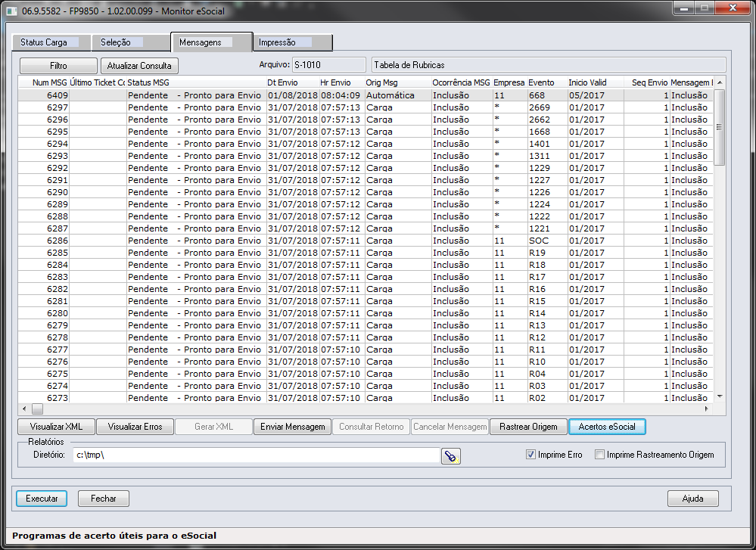Viewport: 756px width, 550px height.
Task: Click the Ocorrência MSG column header
Action: [x=462, y=82]
